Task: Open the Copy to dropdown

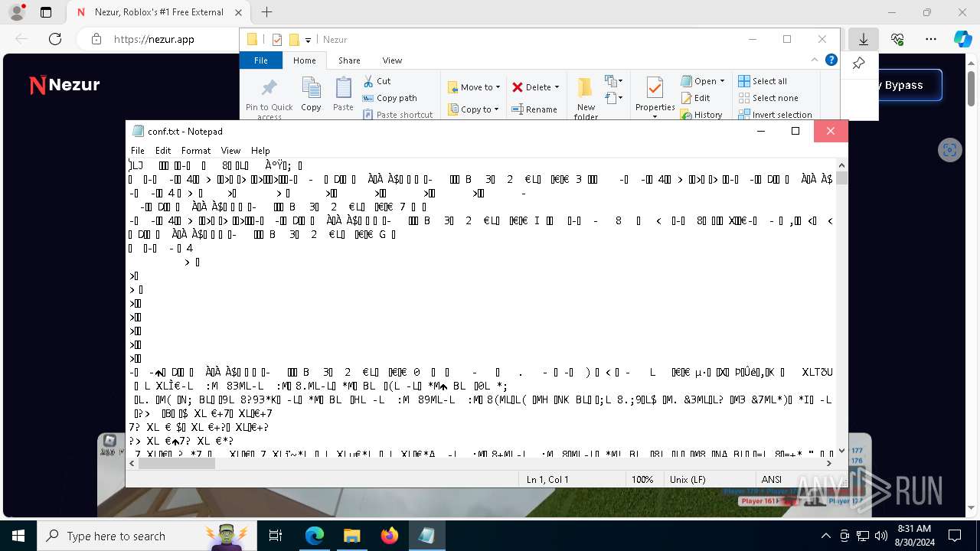Action: pyautogui.click(x=474, y=109)
